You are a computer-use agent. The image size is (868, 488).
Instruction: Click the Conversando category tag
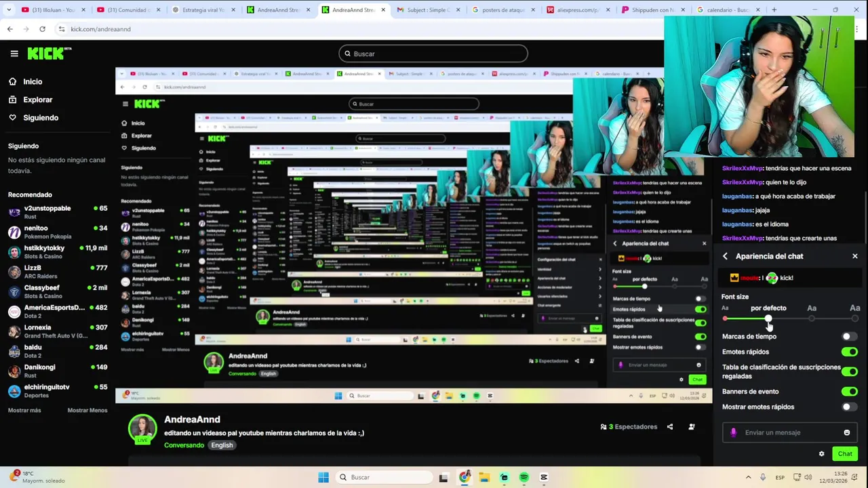tap(184, 445)
